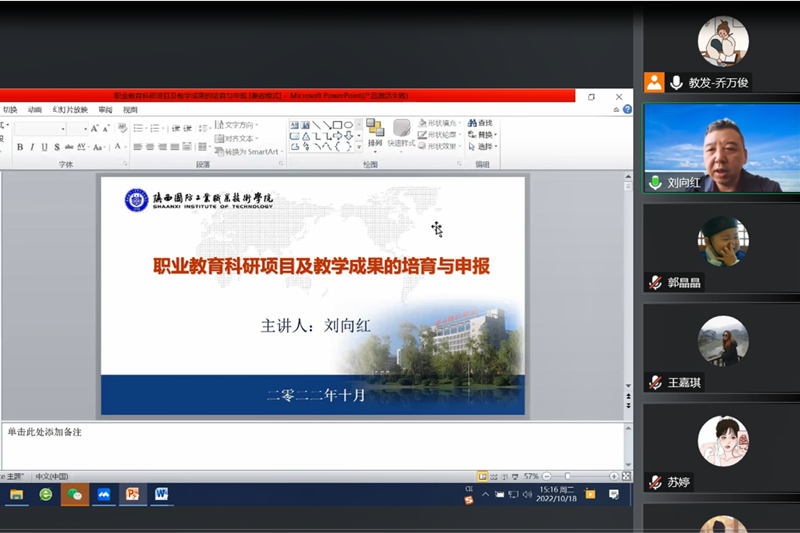
Task: Expand Align Text (对齐文本) dropdown
Action: [240, 138]
